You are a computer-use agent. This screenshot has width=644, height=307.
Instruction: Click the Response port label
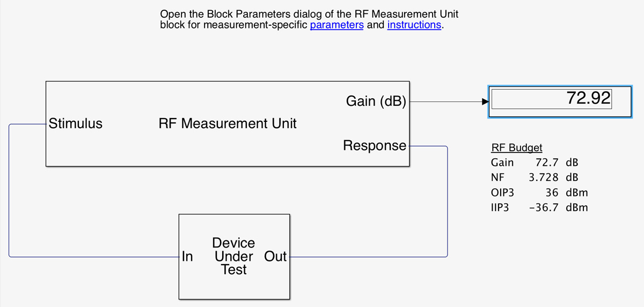(x=374, y=145)
